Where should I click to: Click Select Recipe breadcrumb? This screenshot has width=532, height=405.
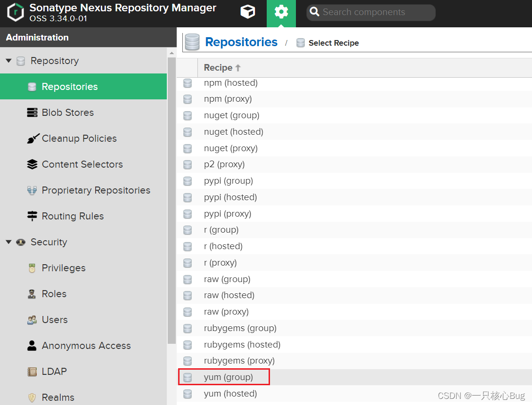click(334, 43)
